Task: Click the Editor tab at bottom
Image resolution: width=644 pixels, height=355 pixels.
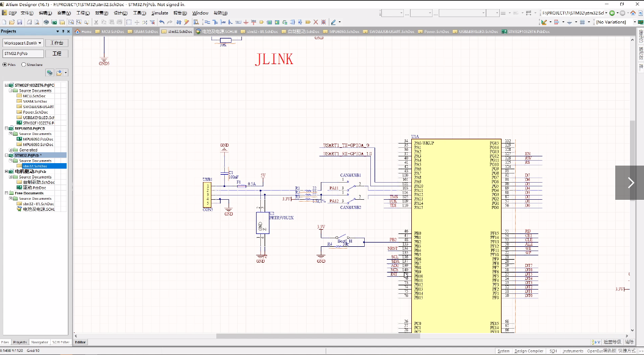Action: (x=81, y=342)
